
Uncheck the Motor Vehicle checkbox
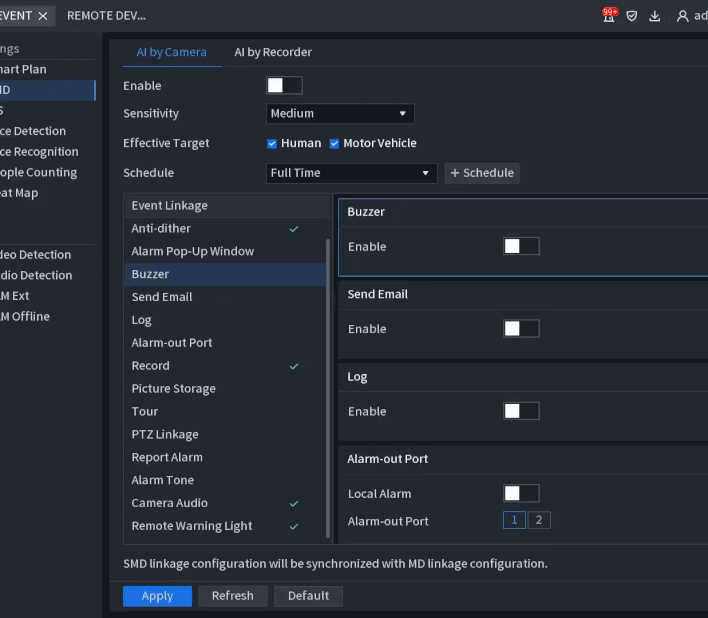[x=335, y=143]
